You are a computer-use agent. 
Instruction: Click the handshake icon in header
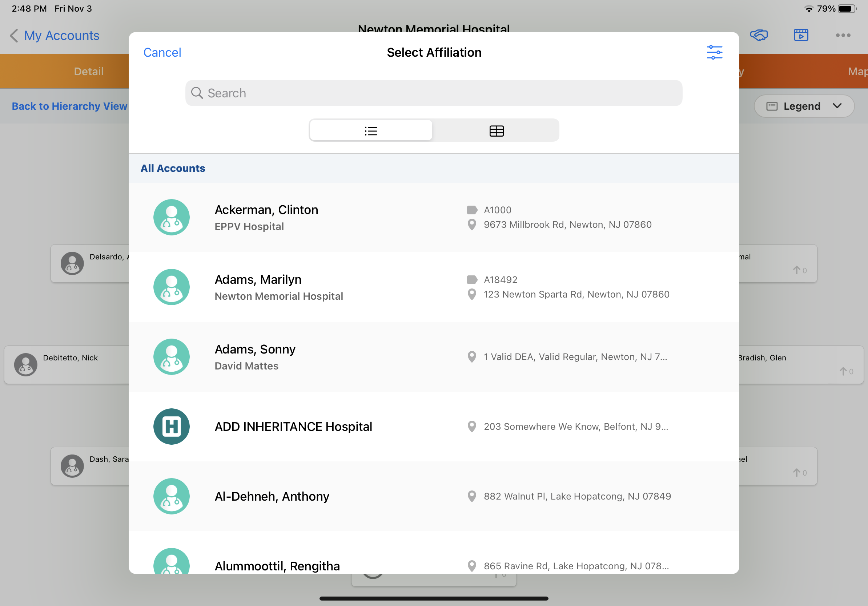tap(759, 35)
